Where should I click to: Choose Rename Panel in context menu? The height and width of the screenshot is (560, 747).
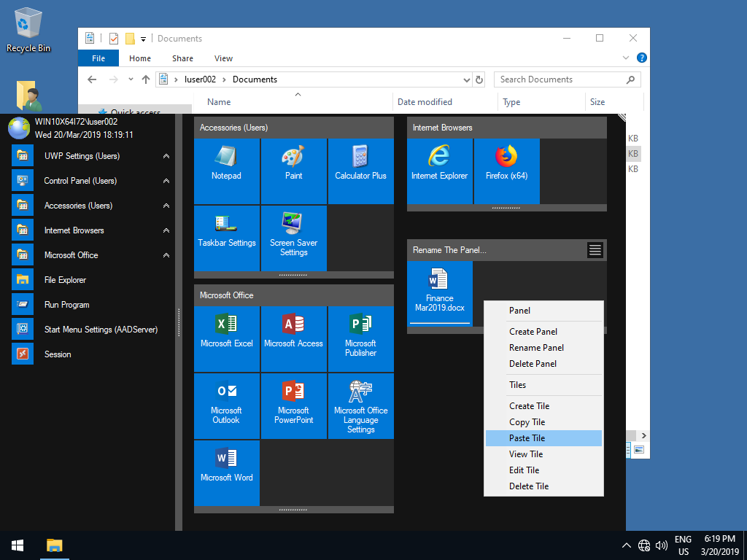point(536,348)
